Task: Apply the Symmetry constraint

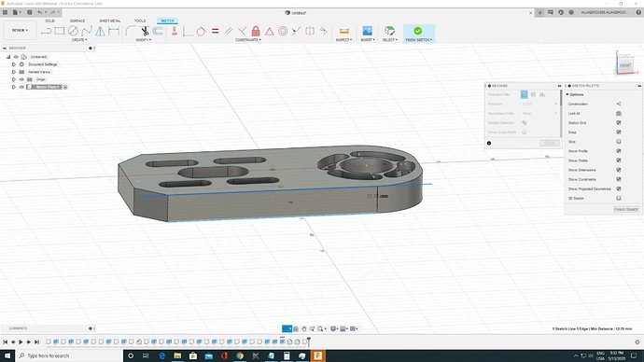Action: [x=310, y=31]
